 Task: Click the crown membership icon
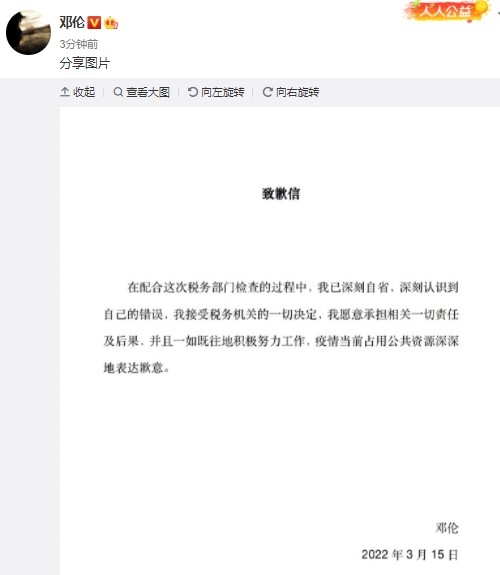point(111,23)
